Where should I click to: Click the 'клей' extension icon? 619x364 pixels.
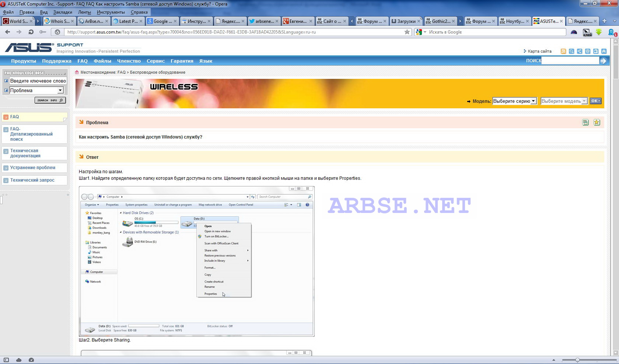[587, 32]
